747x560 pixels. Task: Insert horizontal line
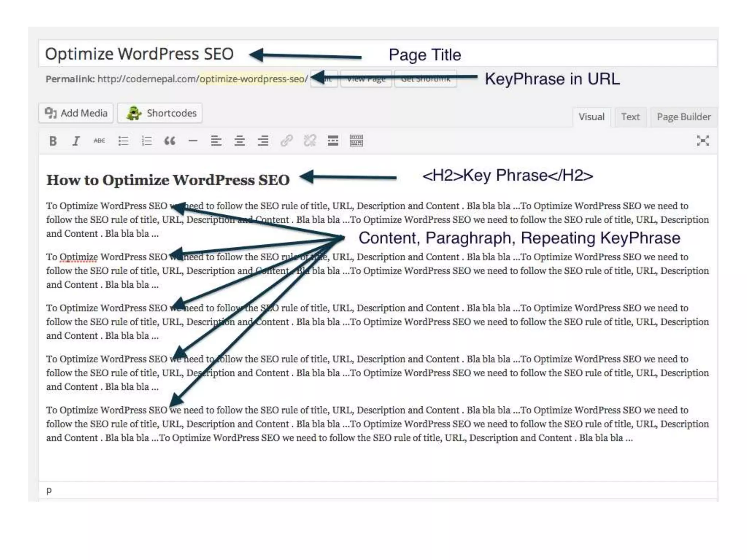pos(193,141)
